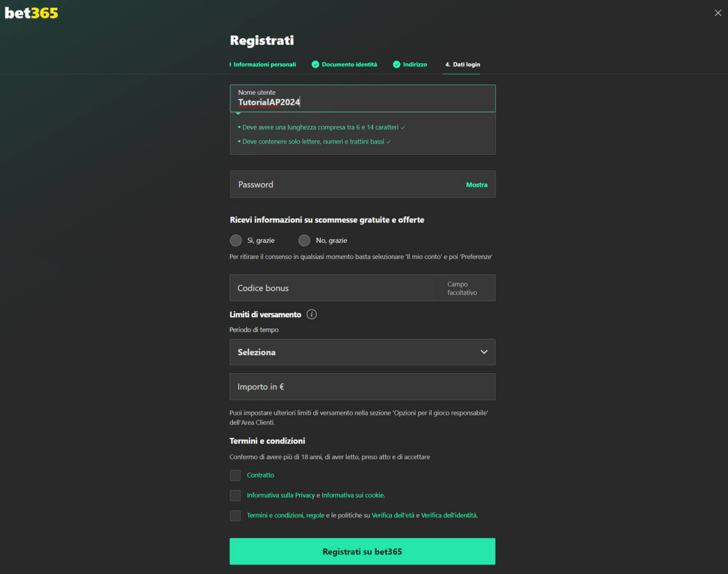Open the Limiti di versamento info icon
The image size is (728, 574).
point(312,314)
